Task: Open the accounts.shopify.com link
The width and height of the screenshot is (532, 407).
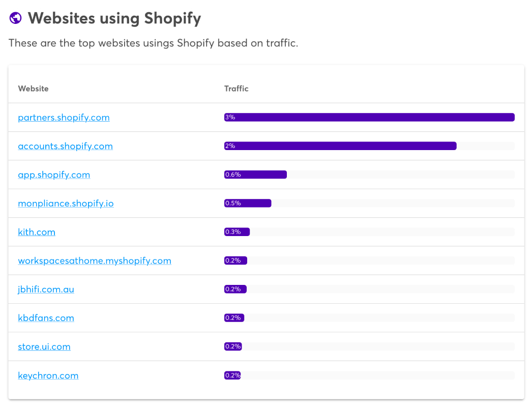Action: 65,146
